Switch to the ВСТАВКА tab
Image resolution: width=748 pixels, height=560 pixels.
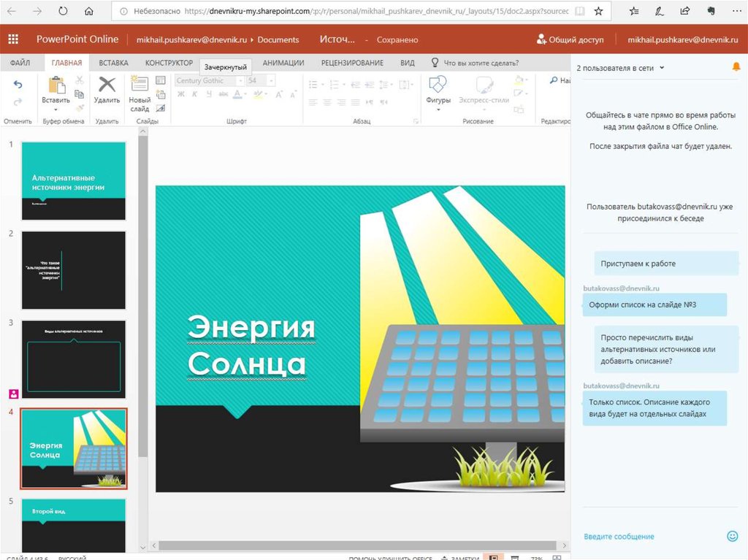pos(113,63)
